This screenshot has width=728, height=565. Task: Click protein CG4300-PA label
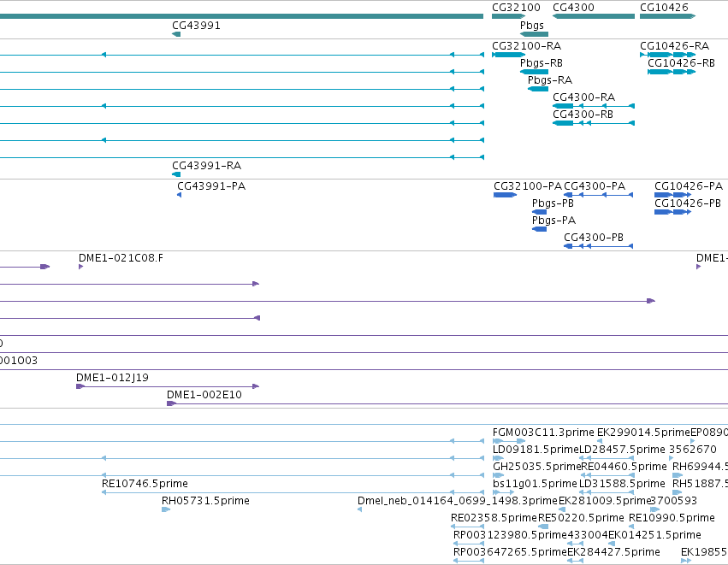[x=595, y=186]
